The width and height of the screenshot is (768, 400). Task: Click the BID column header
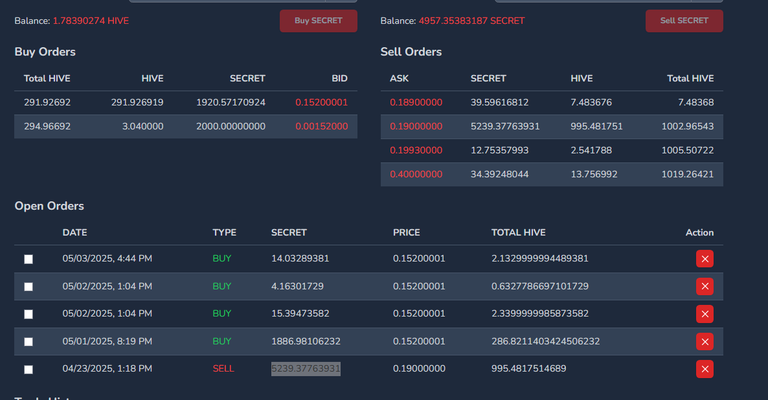(x=339, y=78)
